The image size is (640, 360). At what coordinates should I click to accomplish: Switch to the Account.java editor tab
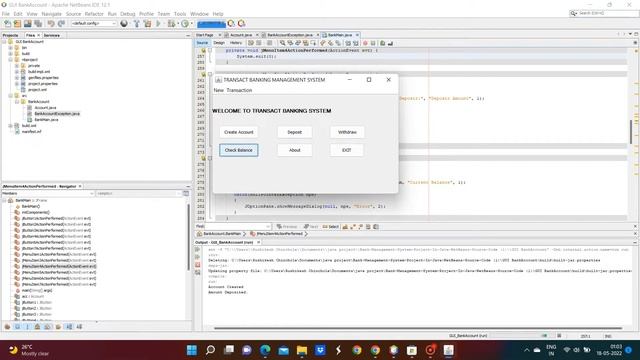tap(241, 35)
